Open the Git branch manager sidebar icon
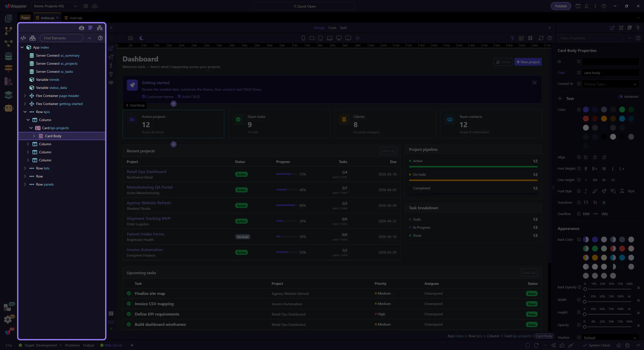Viewport: 644px width, 350px height. (8, 31)
